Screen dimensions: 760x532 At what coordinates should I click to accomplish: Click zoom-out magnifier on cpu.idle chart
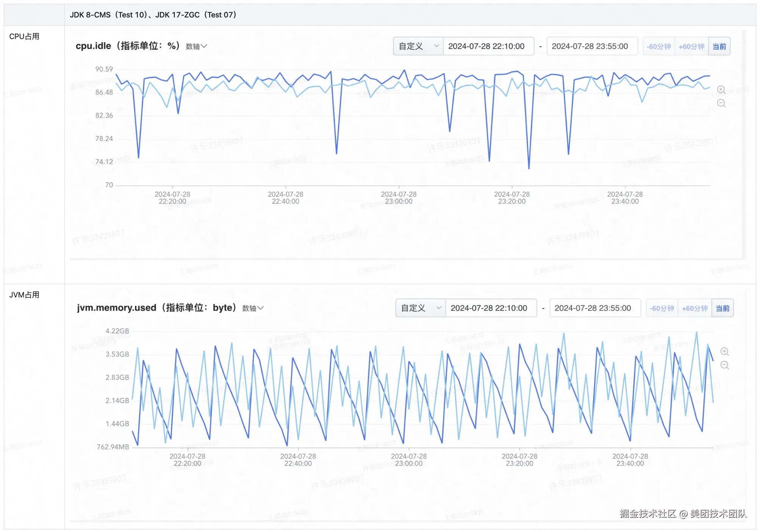[721, 103]
